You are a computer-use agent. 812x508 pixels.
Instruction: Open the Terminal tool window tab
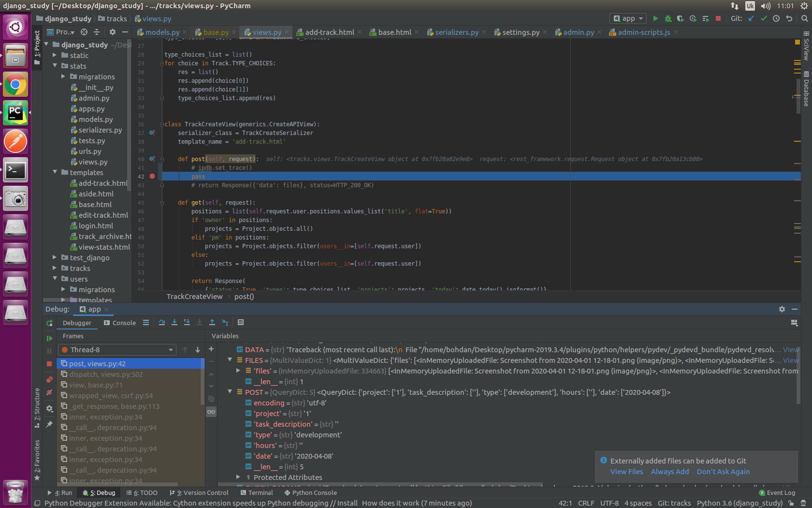[x=257, y=493]
